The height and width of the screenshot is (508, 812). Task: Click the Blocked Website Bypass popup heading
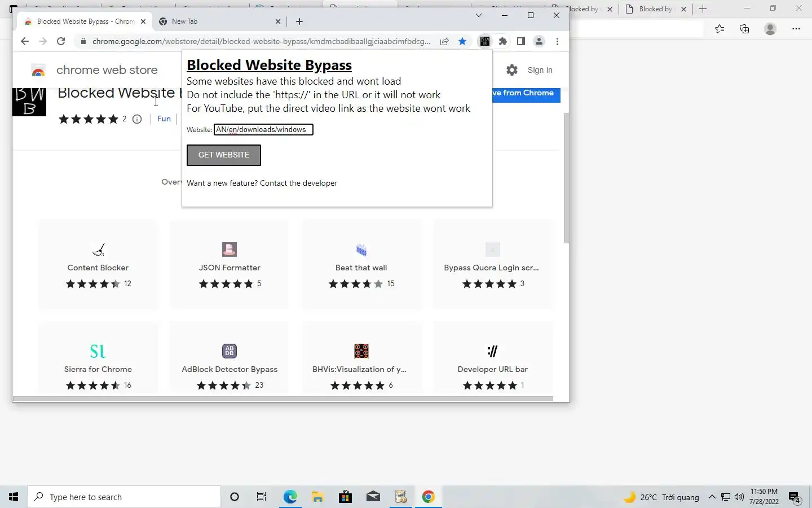(269, 65)
